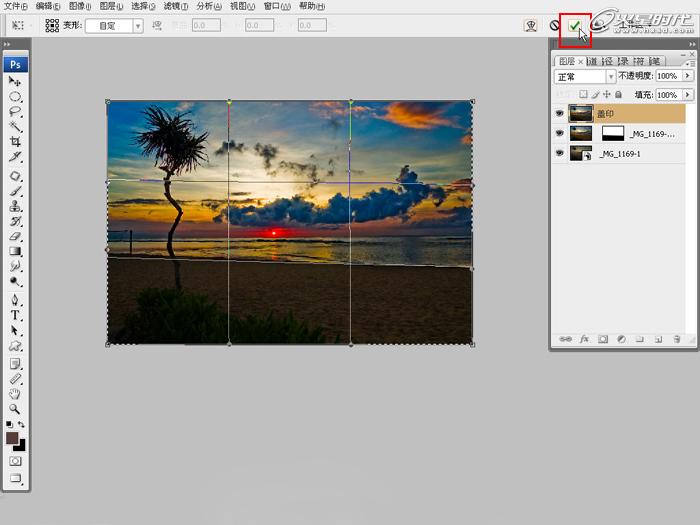Switch between free transform and warp modes
Screen dimensions: 700x525
coord(530,25)
